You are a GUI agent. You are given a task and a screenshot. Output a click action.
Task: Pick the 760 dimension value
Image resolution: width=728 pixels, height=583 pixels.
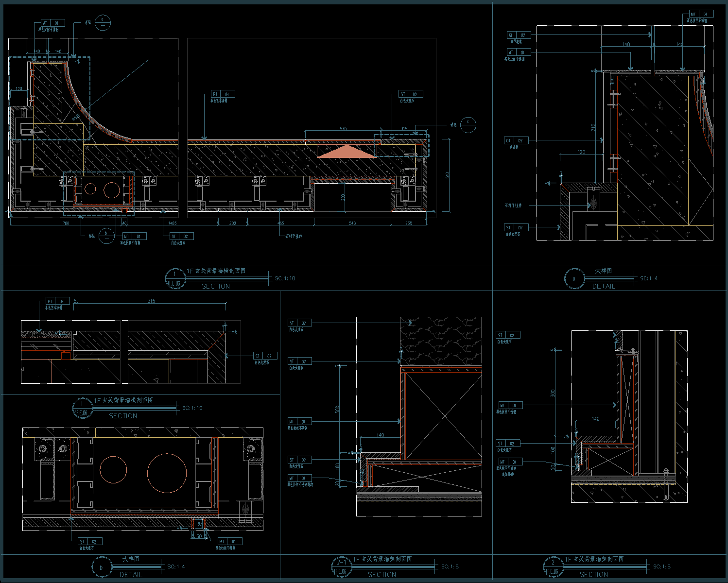pos(66,223)
